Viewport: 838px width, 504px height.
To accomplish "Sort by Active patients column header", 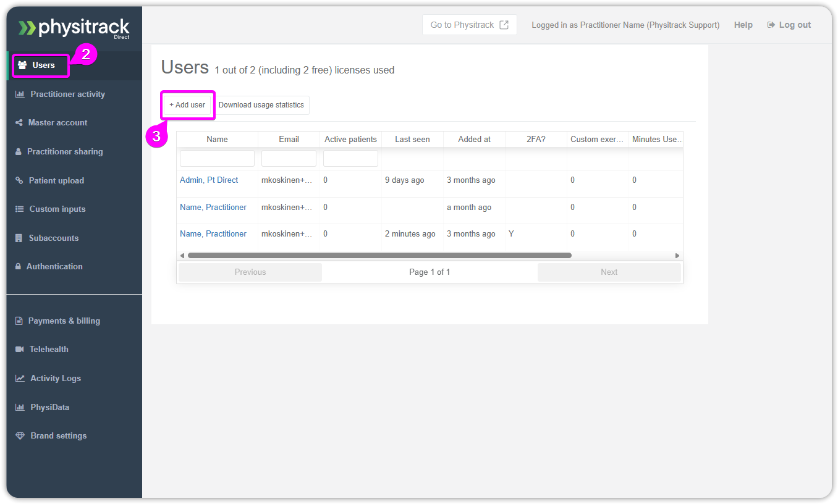I will click(x=350, y=140).
